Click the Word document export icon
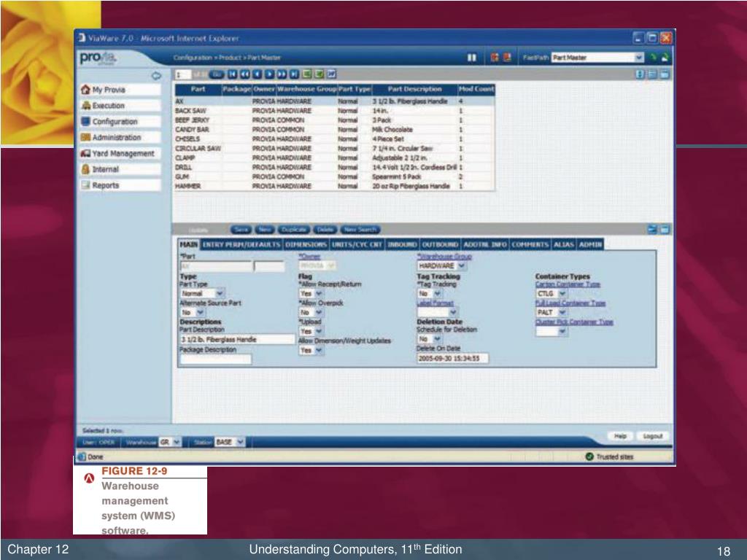Image resolution: width=747 pixels, height=560 pixels. (x=332, y=74)
